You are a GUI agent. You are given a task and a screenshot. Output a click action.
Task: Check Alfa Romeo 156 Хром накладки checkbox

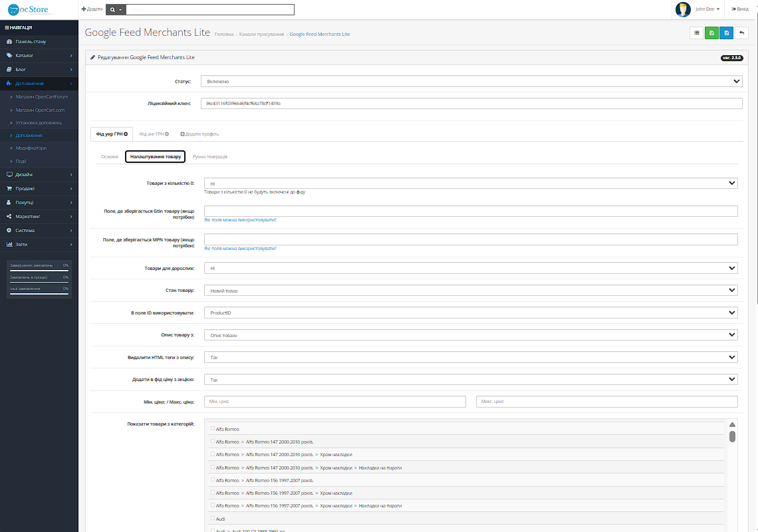[x=213, y=492]
